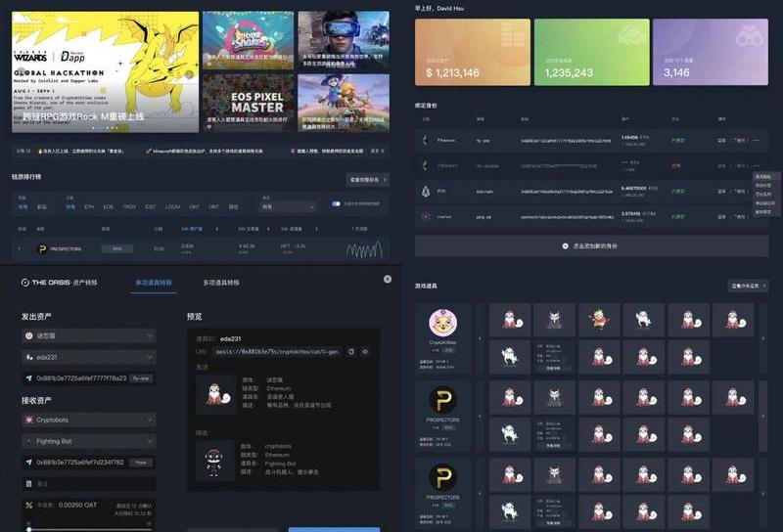The image size is (783, 532).
Task: Switch to the 多项道具转移 tab
Action: coord(221,283)
